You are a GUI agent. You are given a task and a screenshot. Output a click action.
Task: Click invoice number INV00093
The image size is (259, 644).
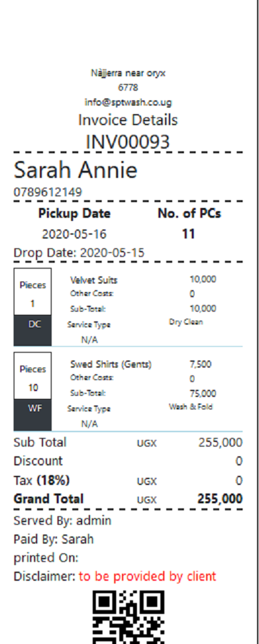coord(128,141)
